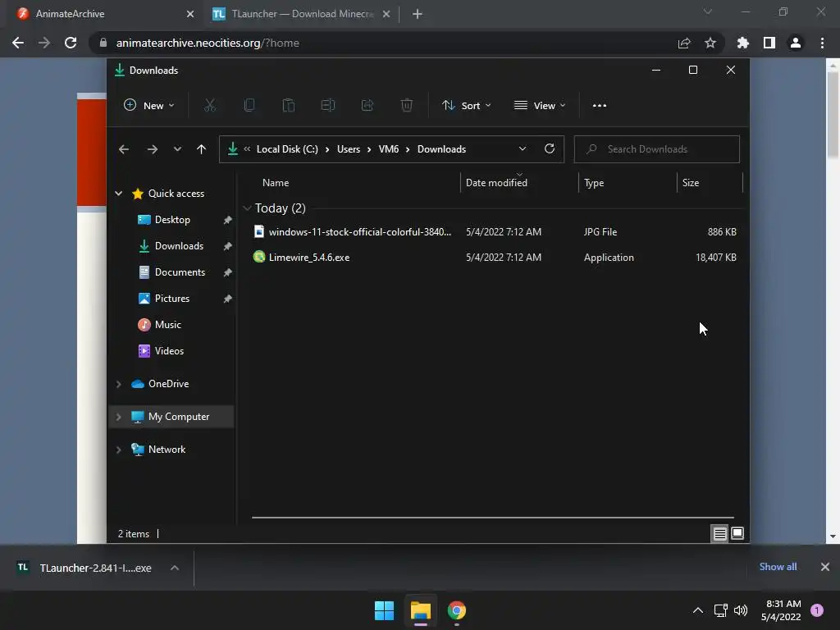Close the Chrome downloads bar

(x=825, y=567)
